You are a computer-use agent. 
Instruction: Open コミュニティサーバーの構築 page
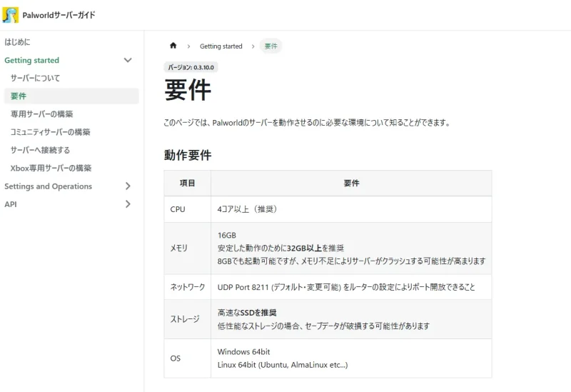[50, 132]
